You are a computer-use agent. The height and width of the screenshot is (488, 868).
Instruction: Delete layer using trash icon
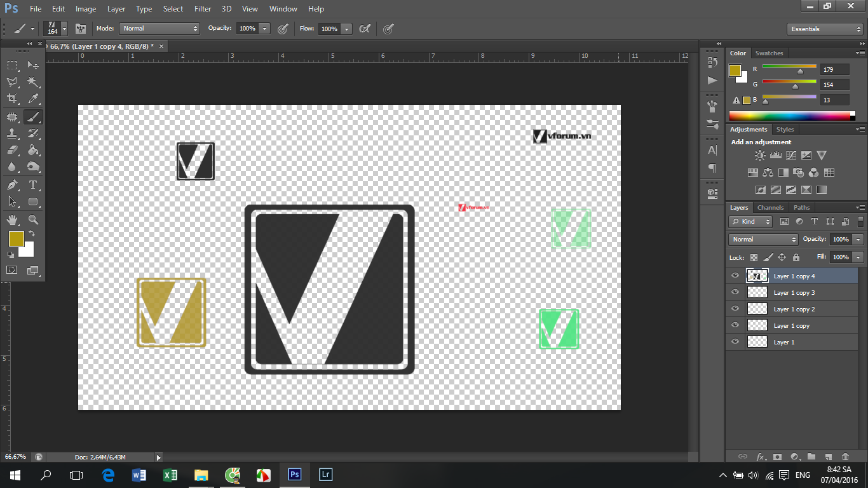tap(845, 456)
